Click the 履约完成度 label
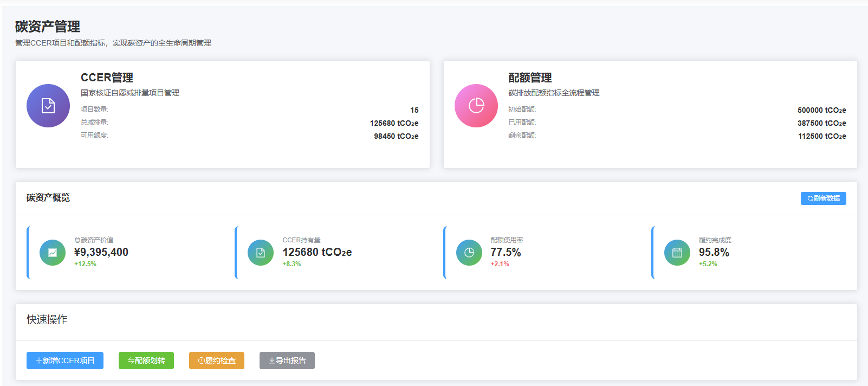Screen dimensions: 868x386 coord(715,240)
